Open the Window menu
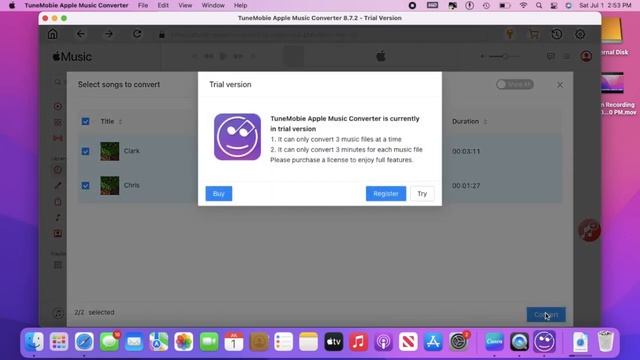Screen dimensions: 640x360 [x=213, y=5]
